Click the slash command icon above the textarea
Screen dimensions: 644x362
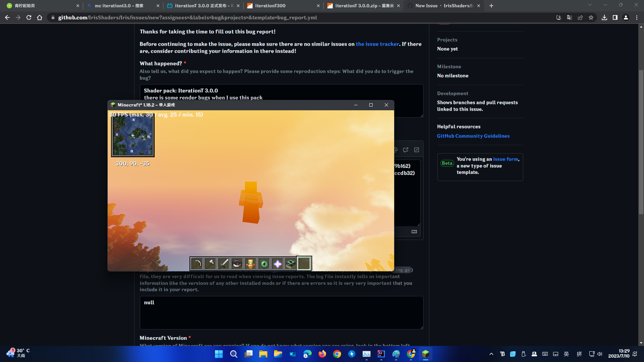coord(417,150)
